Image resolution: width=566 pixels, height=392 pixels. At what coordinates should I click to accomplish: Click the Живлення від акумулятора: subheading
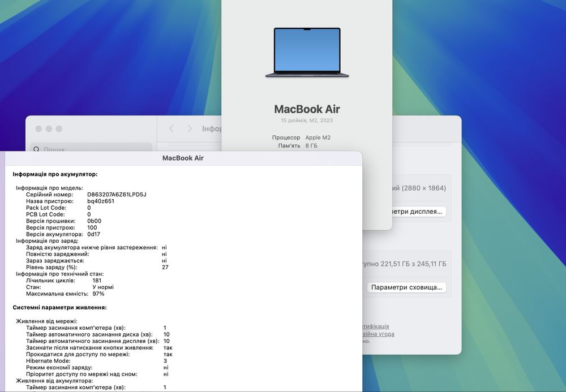click(x=54, y=381)
